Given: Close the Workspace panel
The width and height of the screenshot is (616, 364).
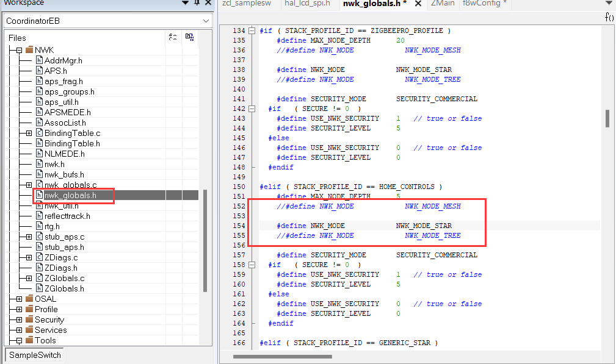Looking at the screenshot, I should coord(208,3).
